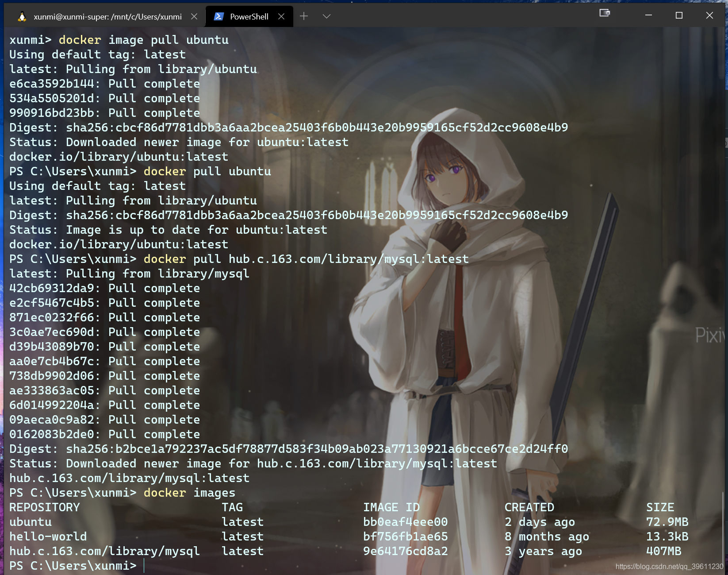Click image ID 'bb0eaf4eee00'

pos(406,522)
